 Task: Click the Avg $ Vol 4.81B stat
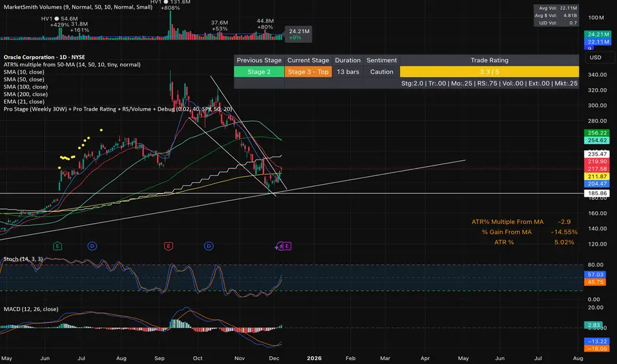556,15
